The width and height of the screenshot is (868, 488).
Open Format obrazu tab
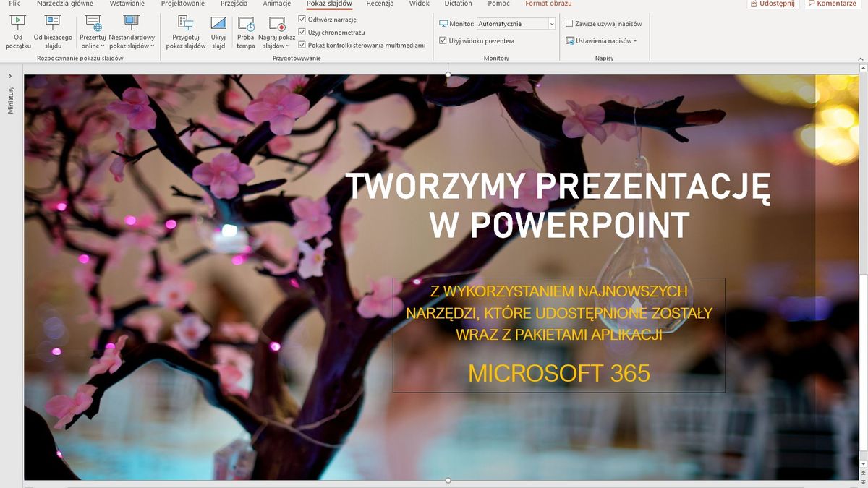[548, 4]
